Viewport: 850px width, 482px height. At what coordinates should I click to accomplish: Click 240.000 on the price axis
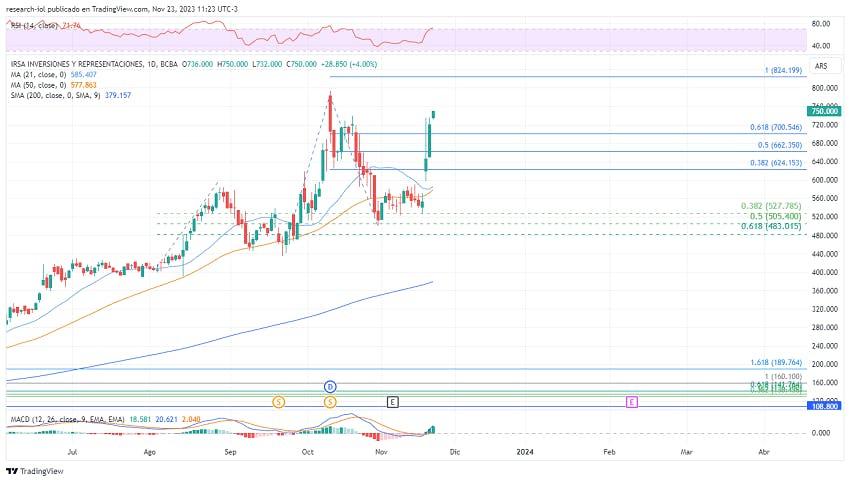click(x=825, y=346)
